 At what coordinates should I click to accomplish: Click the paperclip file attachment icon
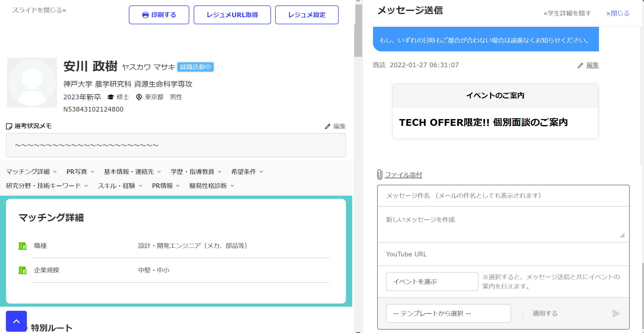tap(380, 175)
